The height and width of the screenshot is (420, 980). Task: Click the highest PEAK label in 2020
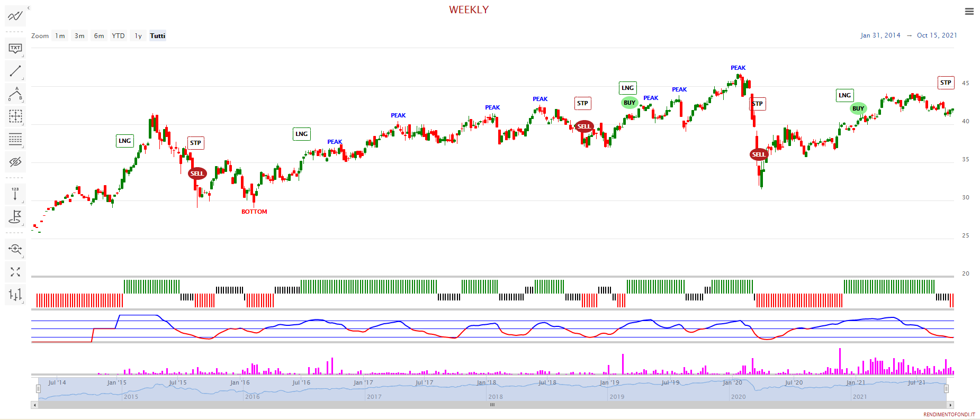point(738,68)
